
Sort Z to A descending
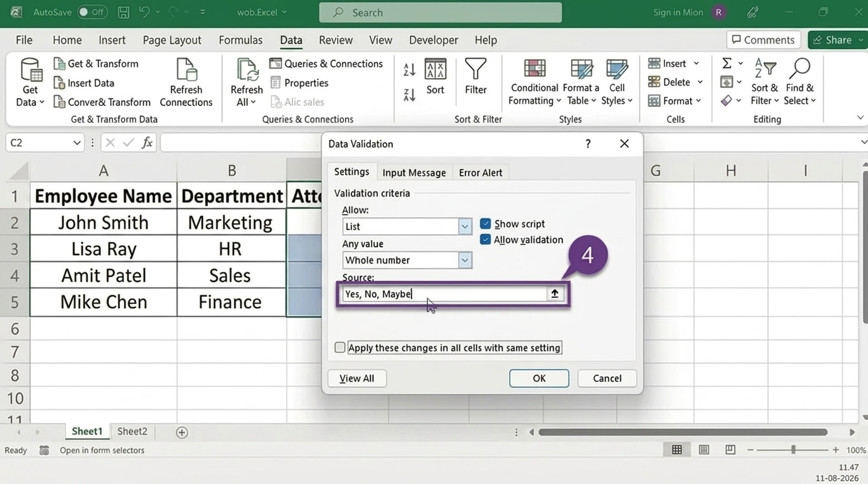[x=409, y=95]
